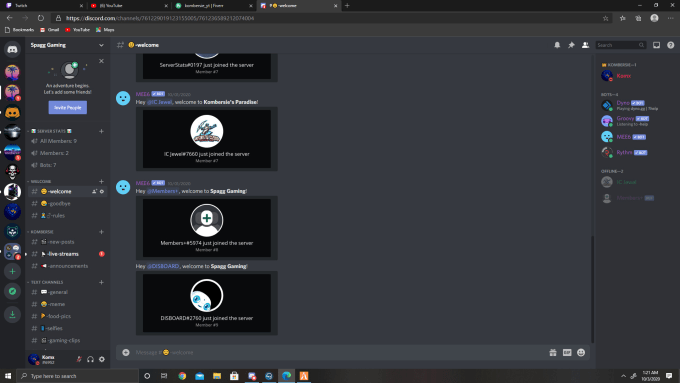This screenshot has width=680, height=383.
Task: Open the gaming-clips channel
Action: (67, 340)
